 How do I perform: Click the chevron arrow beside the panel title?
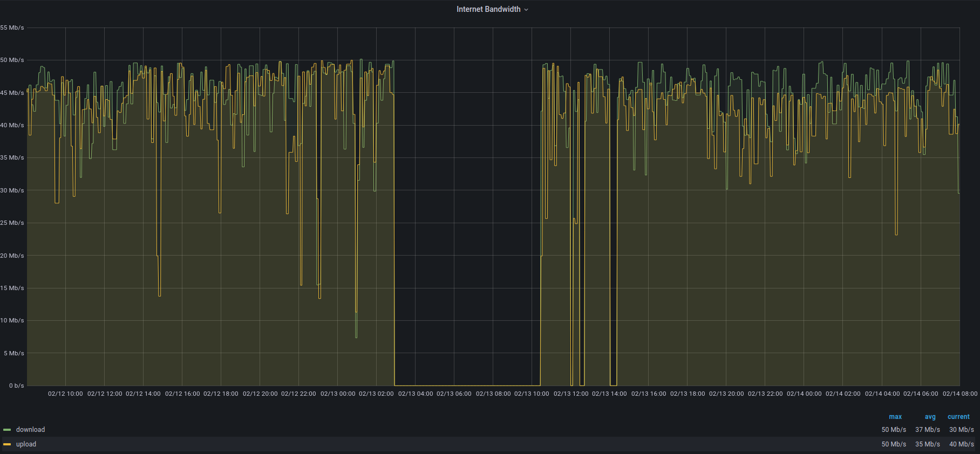point(526,10)
